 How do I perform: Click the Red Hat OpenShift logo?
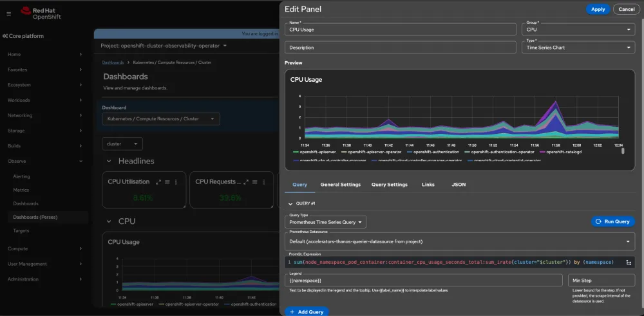click(x=41, y=13)
